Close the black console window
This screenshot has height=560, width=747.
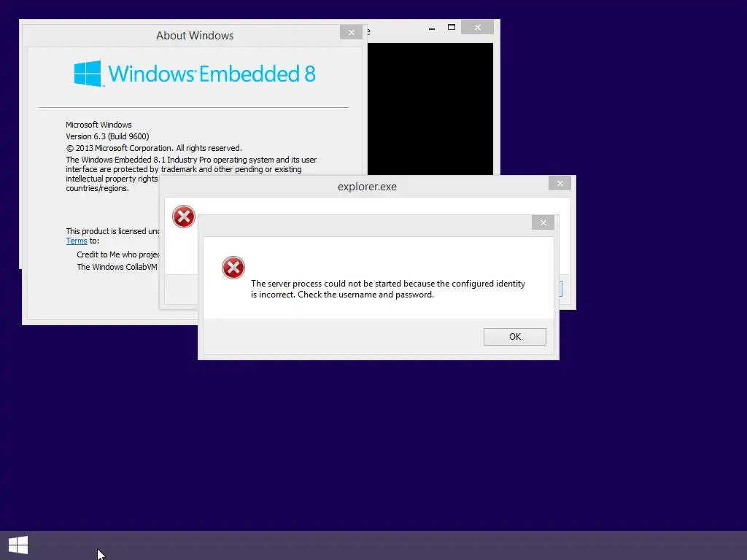coord(477,28)
